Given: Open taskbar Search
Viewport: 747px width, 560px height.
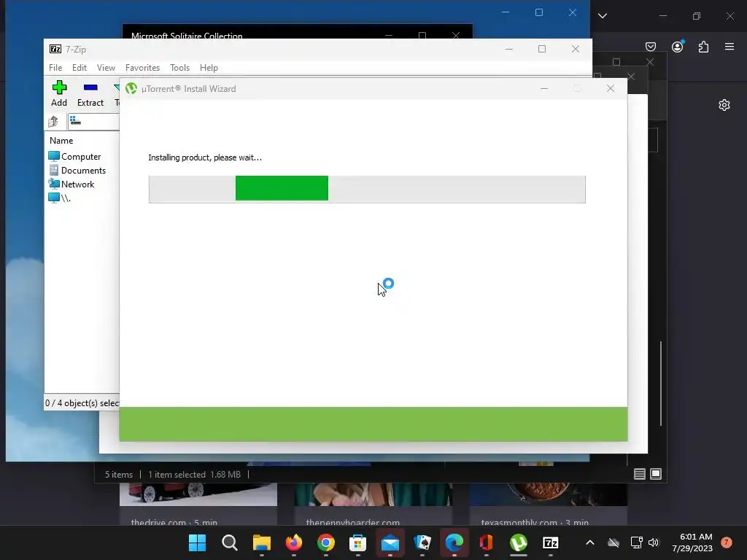Looking at the screenshot, I should point(230,542).
